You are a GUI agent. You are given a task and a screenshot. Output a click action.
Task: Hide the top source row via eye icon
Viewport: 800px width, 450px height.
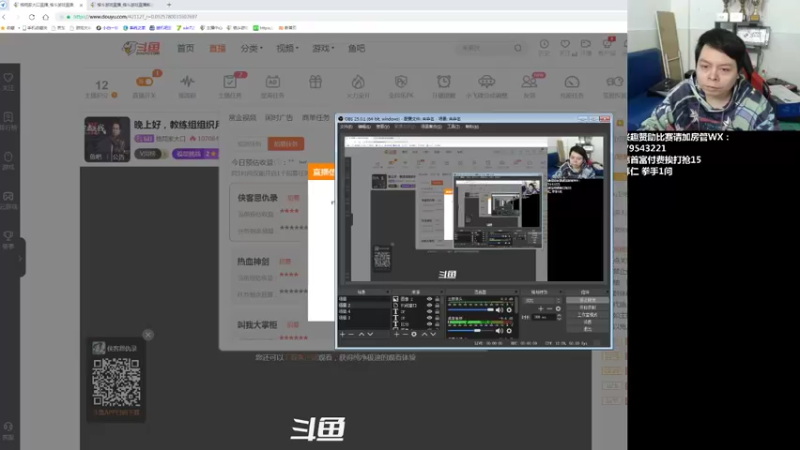click(429, 299)
